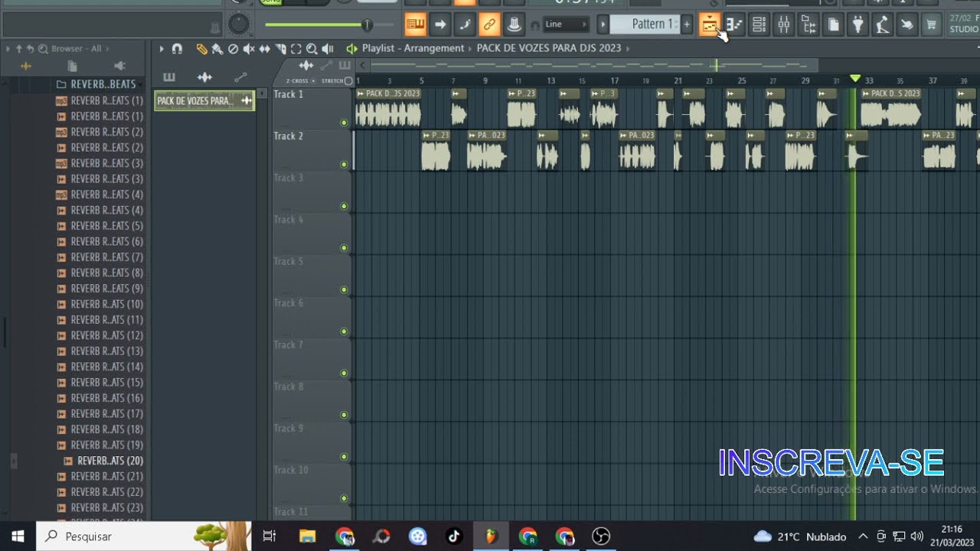Click the arrow left of Pattern 1
This screenshot has width=980, height=551.
pyautogui.click(x=603, y=24)
